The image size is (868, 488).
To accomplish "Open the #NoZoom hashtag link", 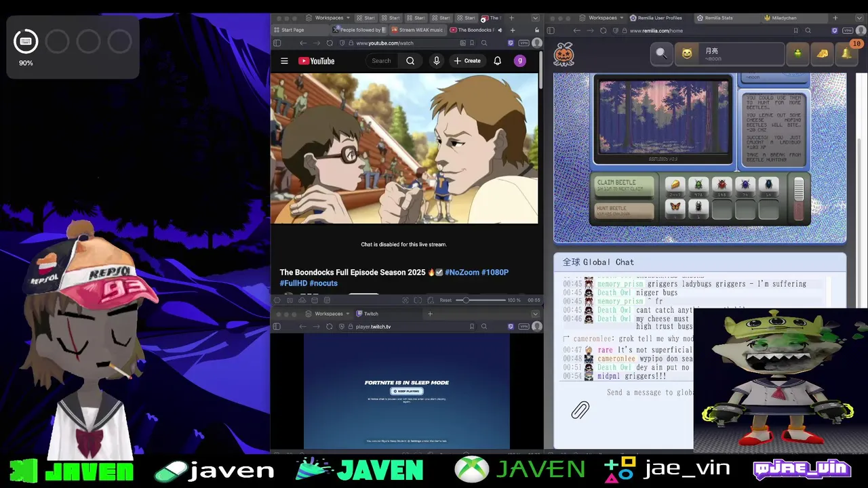I will pyautogui.click(x=462, y=272).
